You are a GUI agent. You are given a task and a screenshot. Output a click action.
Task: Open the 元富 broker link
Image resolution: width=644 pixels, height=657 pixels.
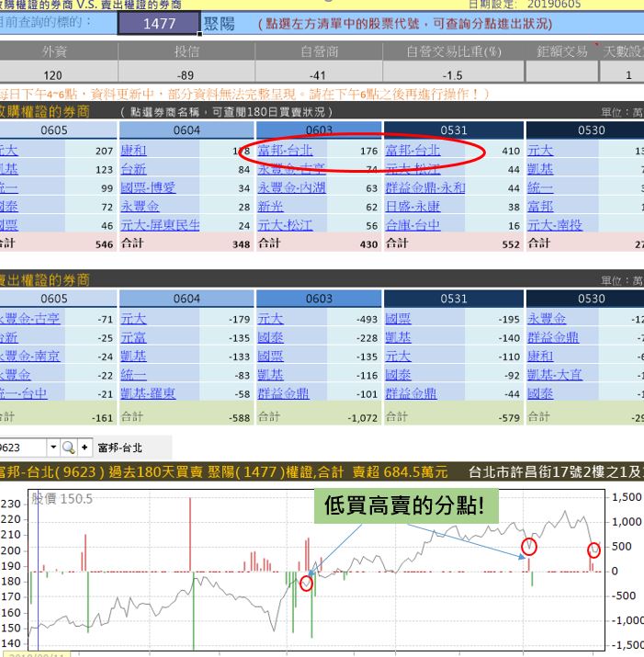pyautogui.click(x=133, y=338)
